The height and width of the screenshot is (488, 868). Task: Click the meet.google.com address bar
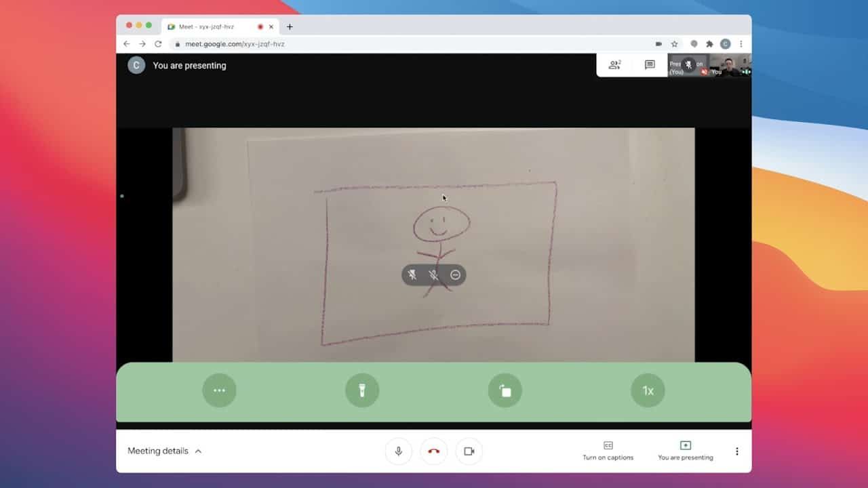[x=407, y=44]
